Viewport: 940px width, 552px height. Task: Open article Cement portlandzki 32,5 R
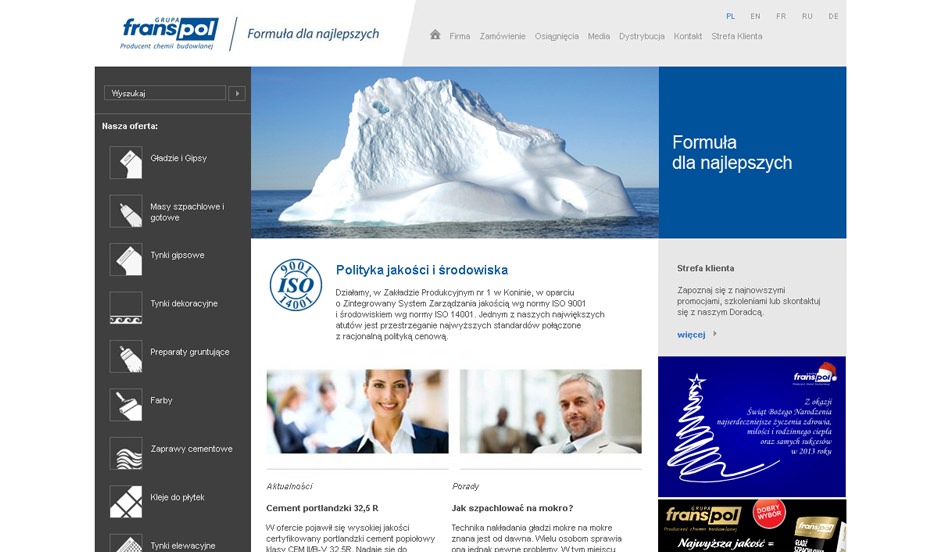[x=322, y=508]
